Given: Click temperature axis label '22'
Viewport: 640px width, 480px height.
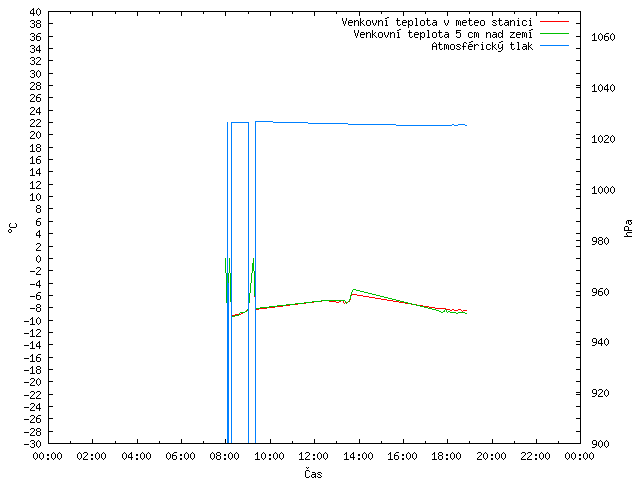Looking at the screenshot, I should [x=36, y=123].
